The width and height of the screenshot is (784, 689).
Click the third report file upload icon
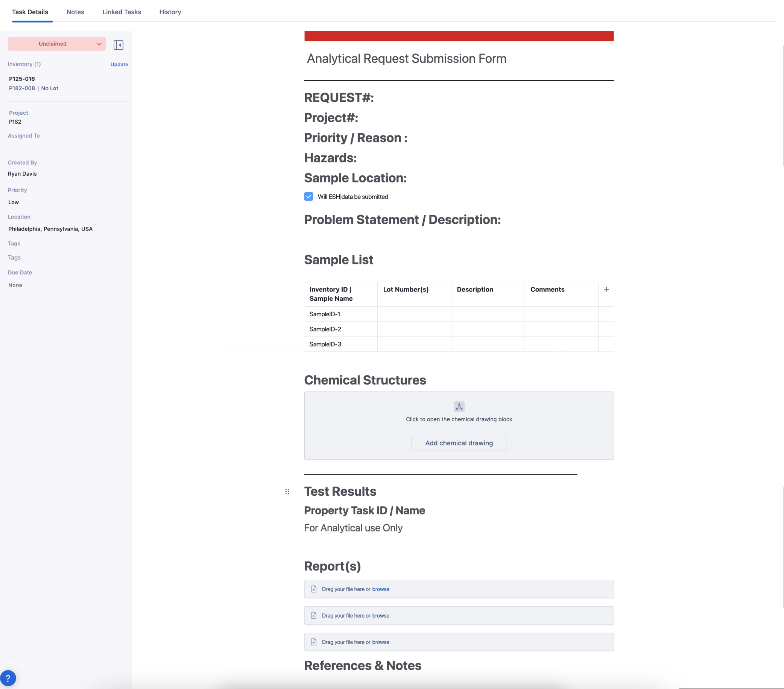(x=314, y=642)
